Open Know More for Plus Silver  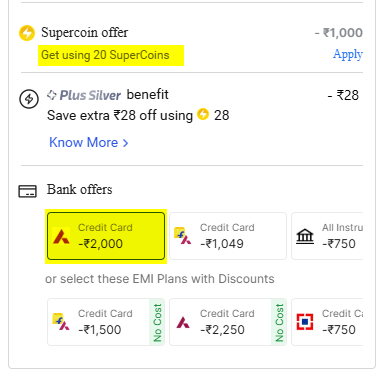(89, 142)
